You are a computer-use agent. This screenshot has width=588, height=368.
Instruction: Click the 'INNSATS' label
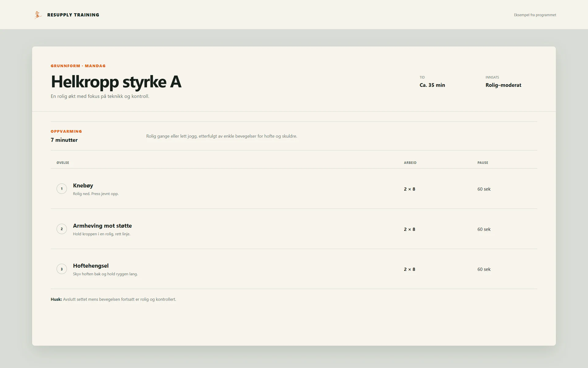492,78
